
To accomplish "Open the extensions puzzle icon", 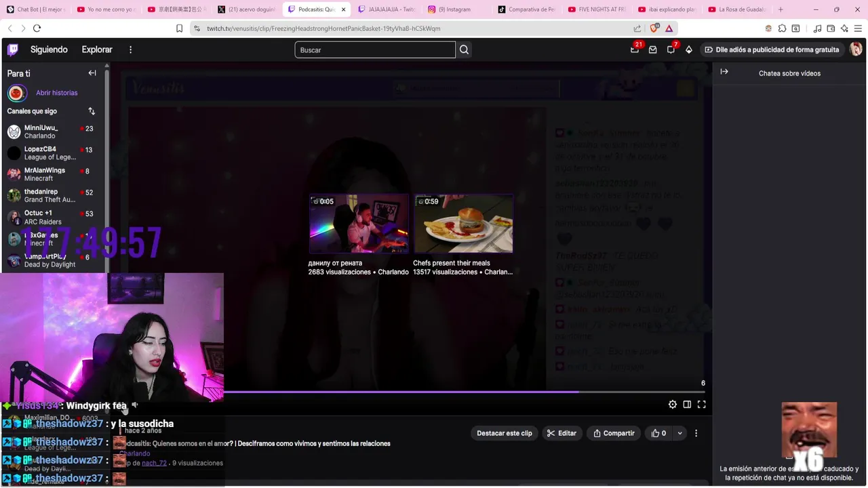I will (x=782, y=28).
